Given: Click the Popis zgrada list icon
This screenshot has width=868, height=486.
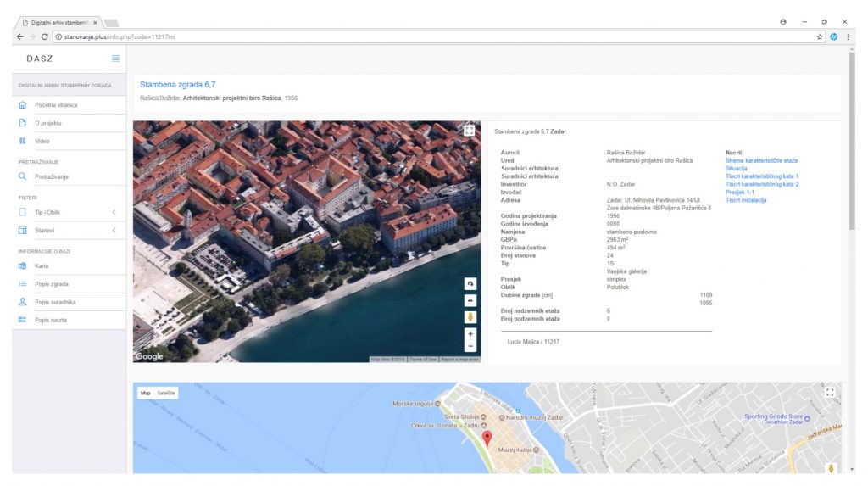Looking at the screenshot, I should pyautogui.click(x=23, y=284).
